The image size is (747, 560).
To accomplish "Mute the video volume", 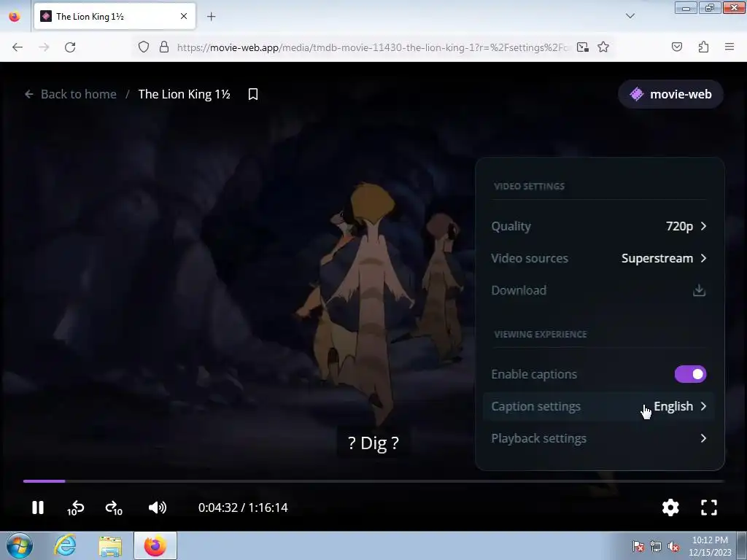I will [158, 507].
